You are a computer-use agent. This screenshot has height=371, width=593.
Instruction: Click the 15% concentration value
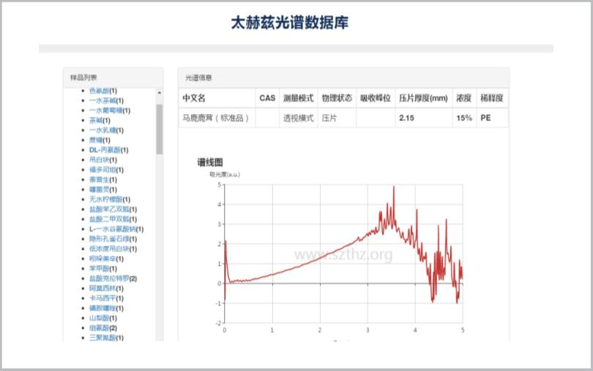(x=464, y=118)
